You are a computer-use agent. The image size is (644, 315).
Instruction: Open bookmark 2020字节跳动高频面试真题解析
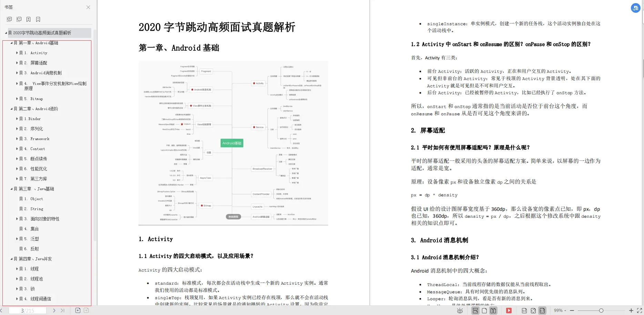(x=42, y=33)
